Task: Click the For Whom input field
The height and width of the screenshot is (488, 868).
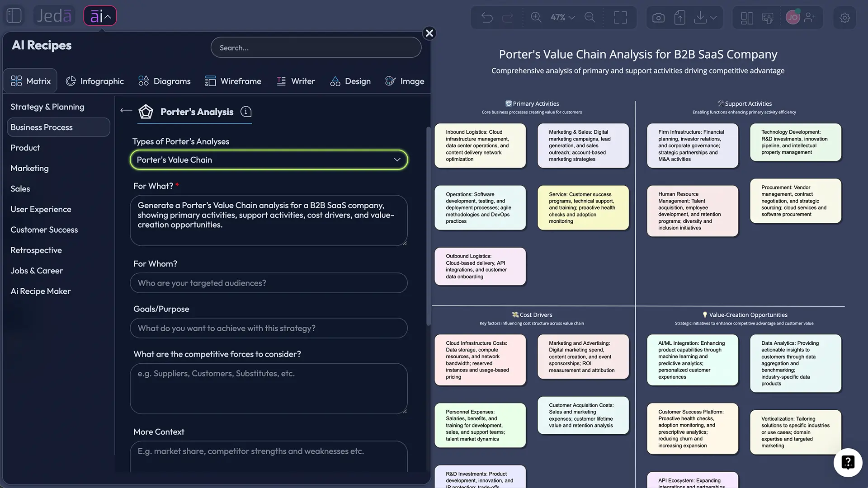Action: pyautogui.click(x=269, y=283)
